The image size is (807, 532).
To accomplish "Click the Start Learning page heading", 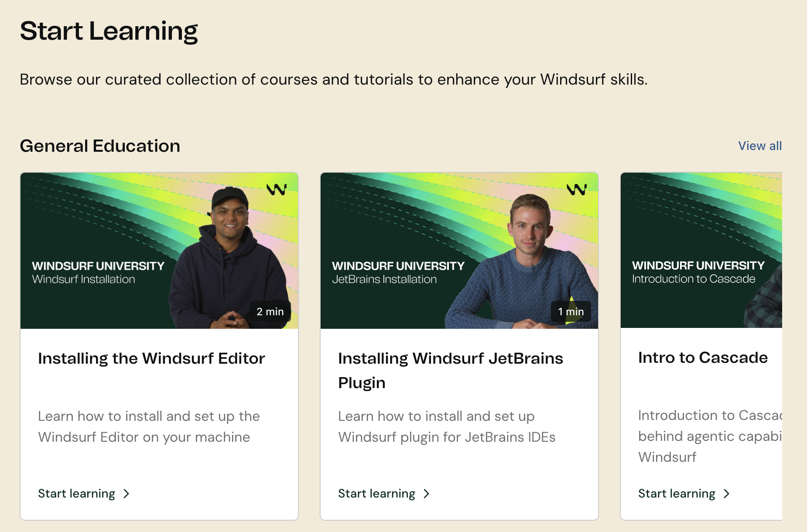I will [x=109, y=31].
